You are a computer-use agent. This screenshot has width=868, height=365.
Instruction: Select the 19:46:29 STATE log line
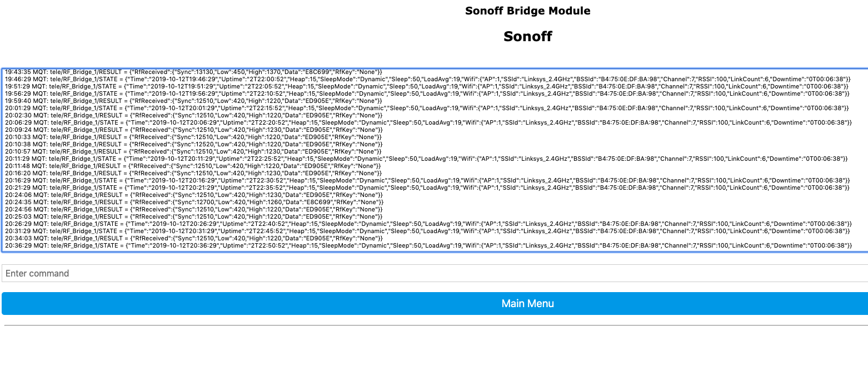(x=427, y=79)
